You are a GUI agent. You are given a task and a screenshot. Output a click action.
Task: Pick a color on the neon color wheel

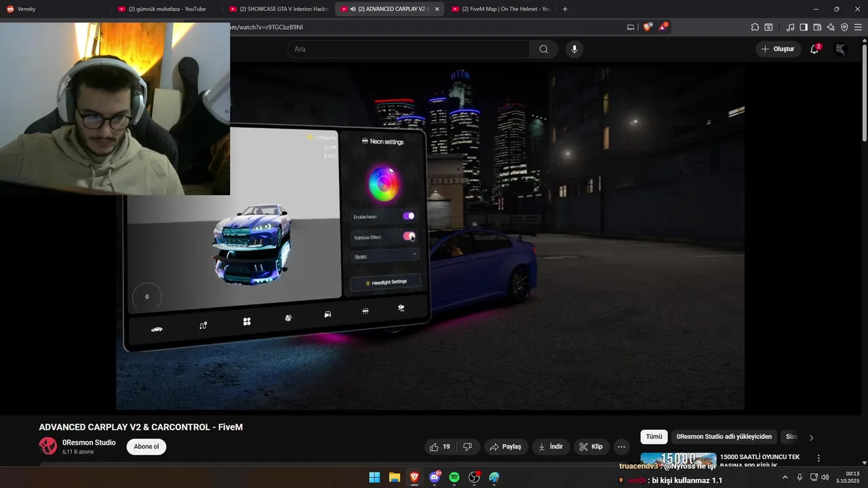(x=384, y=183)
